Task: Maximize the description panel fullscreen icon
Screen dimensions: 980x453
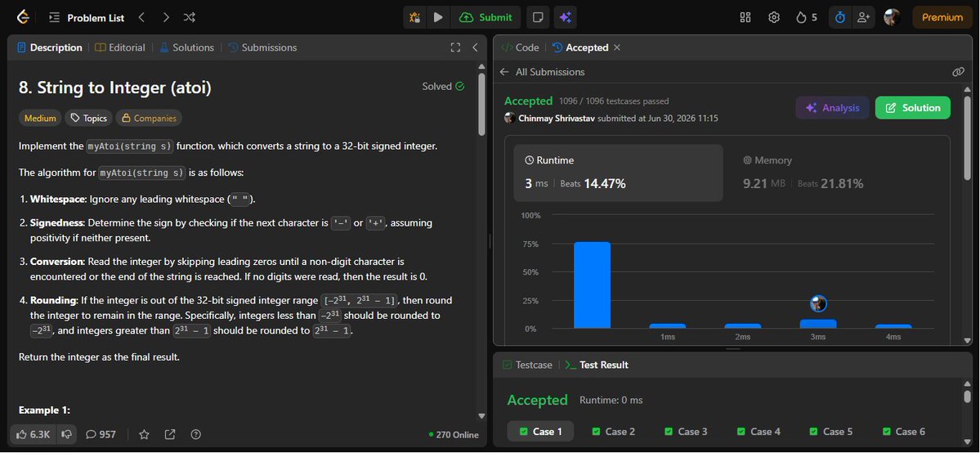Action: (455, 47)
